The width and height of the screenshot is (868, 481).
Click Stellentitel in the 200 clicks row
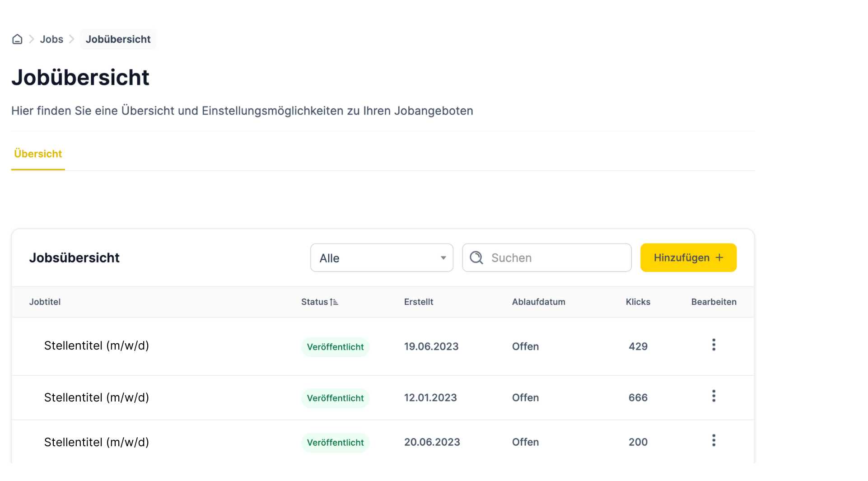[97, 442]
